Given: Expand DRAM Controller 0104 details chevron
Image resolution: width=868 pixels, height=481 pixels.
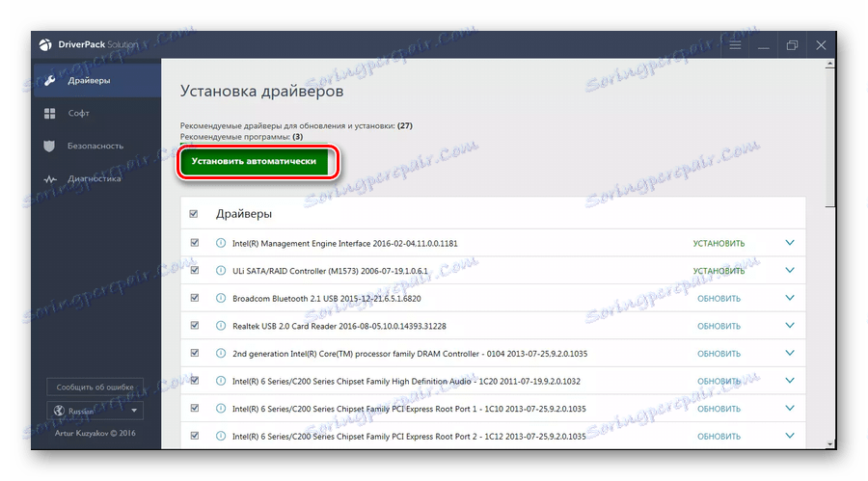Looking at the screenshot, I should 790,353.
